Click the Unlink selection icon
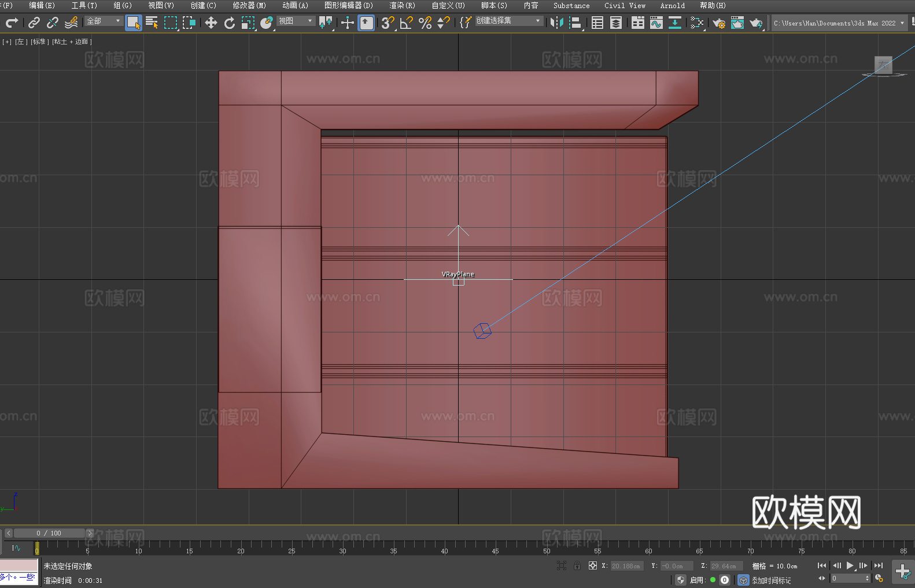 pos(53,23)
